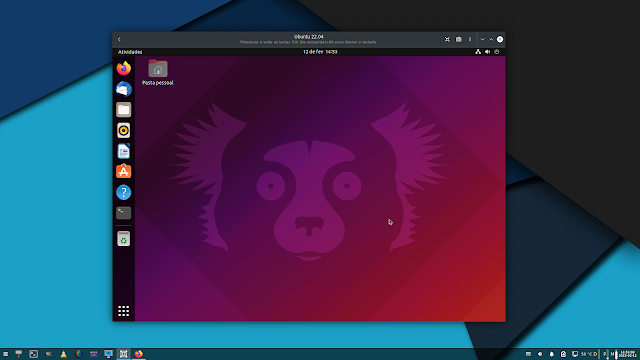Open the clock showing 12 de fev

320,52
